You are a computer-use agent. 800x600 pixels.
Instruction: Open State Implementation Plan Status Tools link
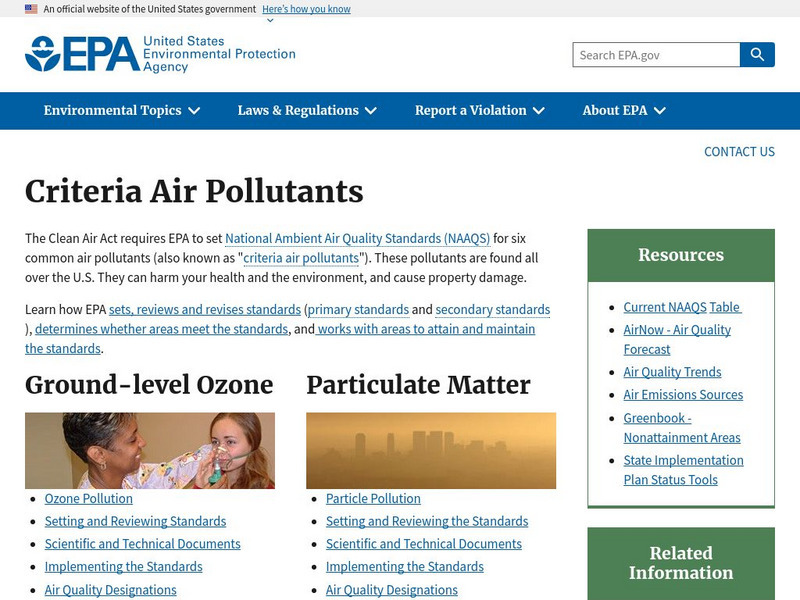pyautogui.click(x=684, y=470)
